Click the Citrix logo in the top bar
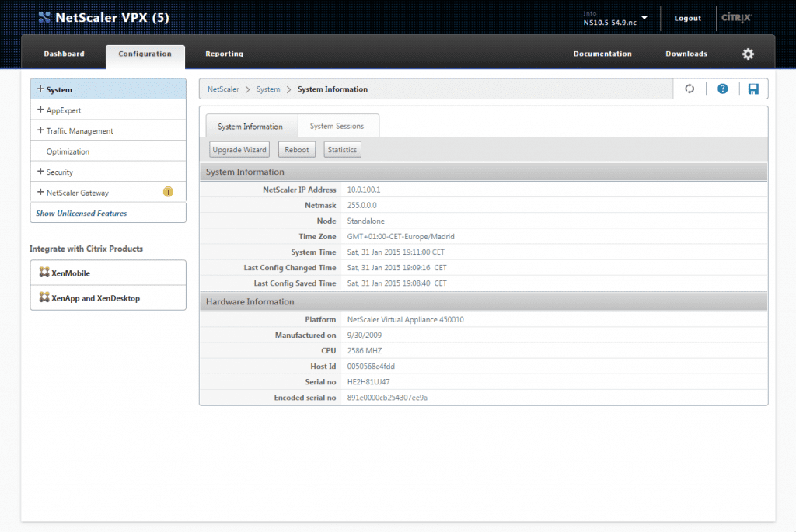The height and width of the screenshot is (532, 796). point(735,16)
